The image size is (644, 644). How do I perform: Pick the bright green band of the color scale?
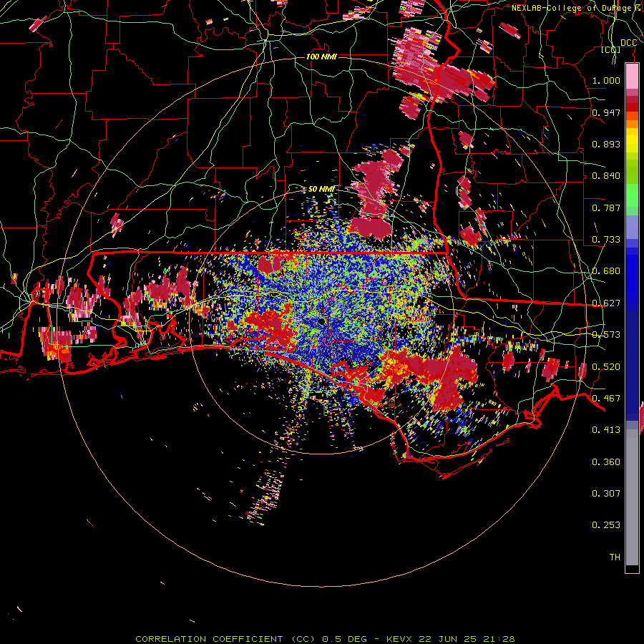[632, 195]
